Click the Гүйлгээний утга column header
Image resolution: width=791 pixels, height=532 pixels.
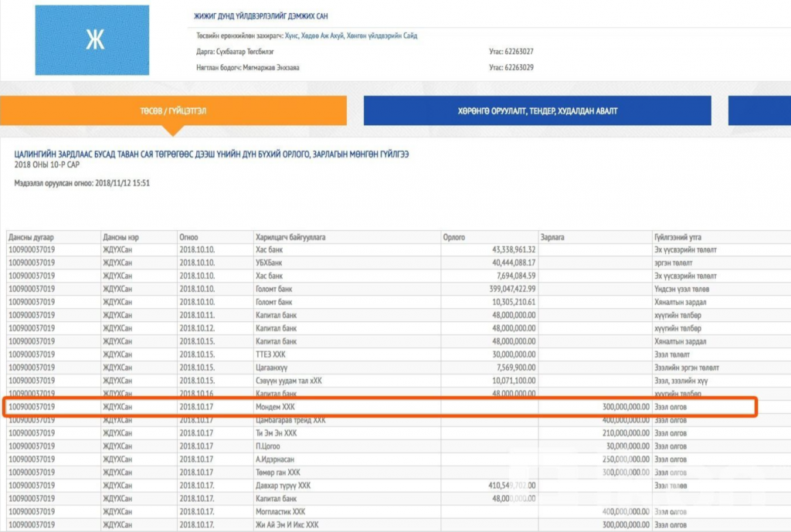pyautogui.click(x=678, y=236)
